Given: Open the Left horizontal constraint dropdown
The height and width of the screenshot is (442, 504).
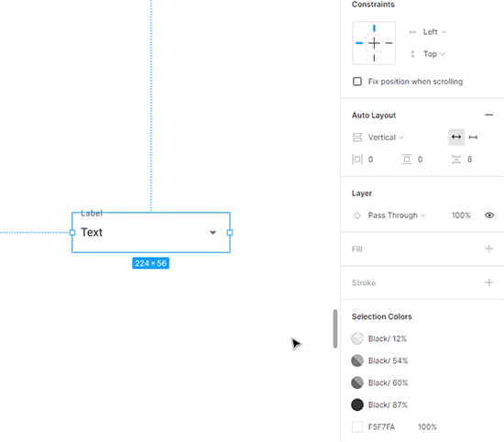Looking at the screenshot, I should (x=434, y=32).
